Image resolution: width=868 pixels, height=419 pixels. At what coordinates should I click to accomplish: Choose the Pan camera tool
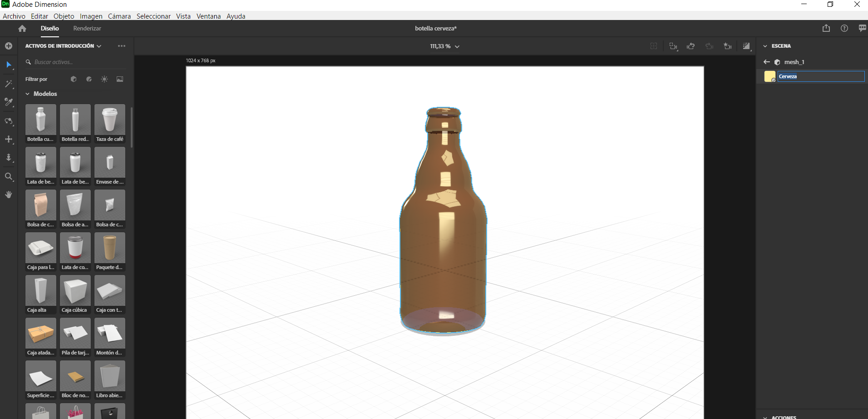coord(9,140)
